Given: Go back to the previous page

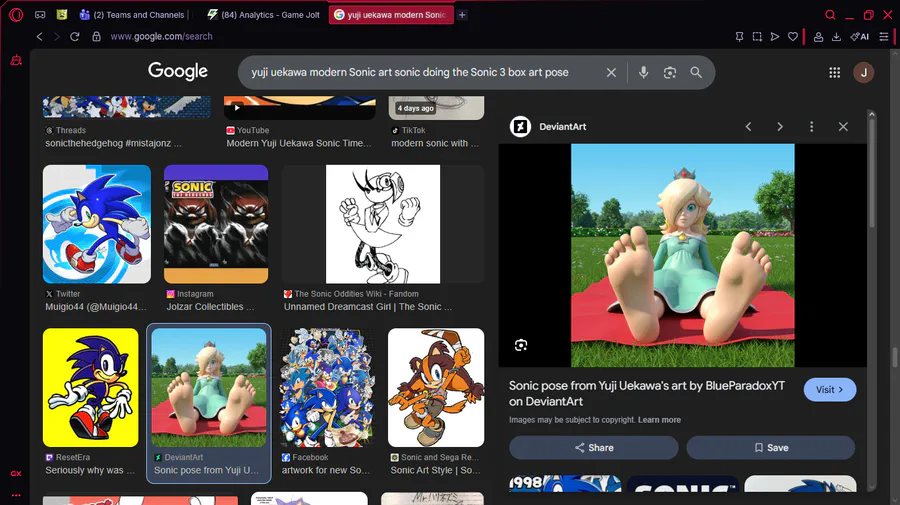Looking at the screenshot, I should 40,37.
